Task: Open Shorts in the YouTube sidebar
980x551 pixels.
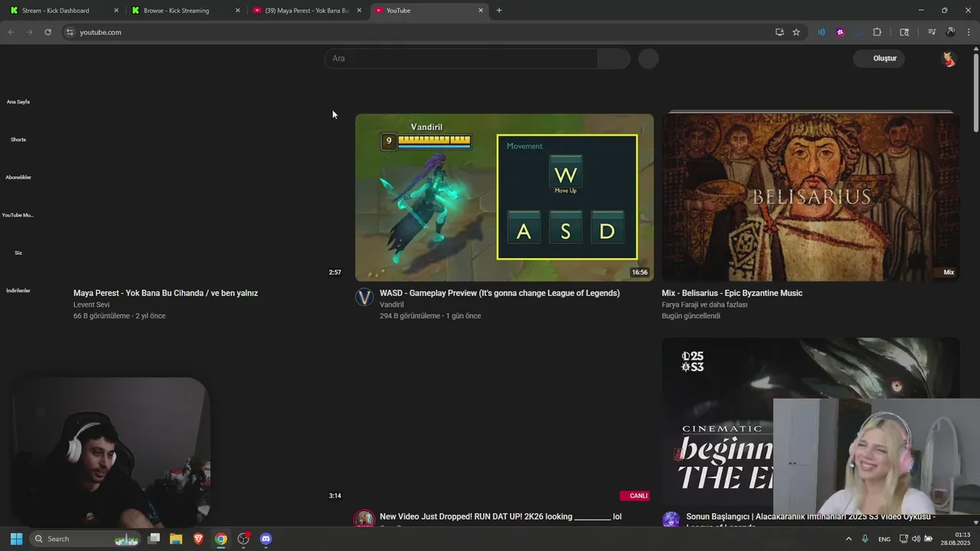Action: (18, 139)
